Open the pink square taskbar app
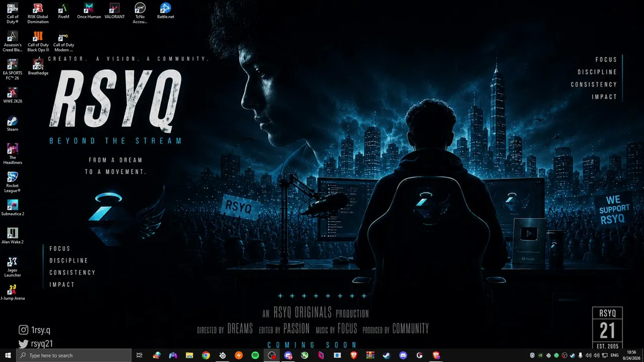The height and width of the screenshot is (362, 644). click(x=321, y=355)
